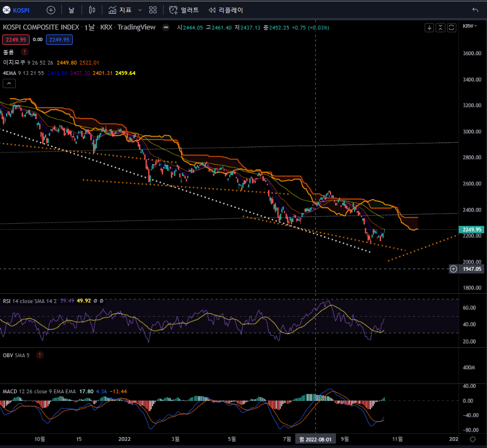Click the 볼륨 volume error warning icon

coord(25,52)
